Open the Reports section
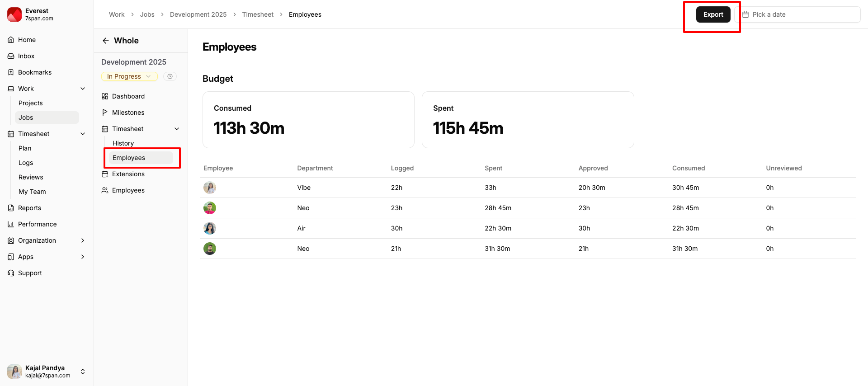 point(29,208)
